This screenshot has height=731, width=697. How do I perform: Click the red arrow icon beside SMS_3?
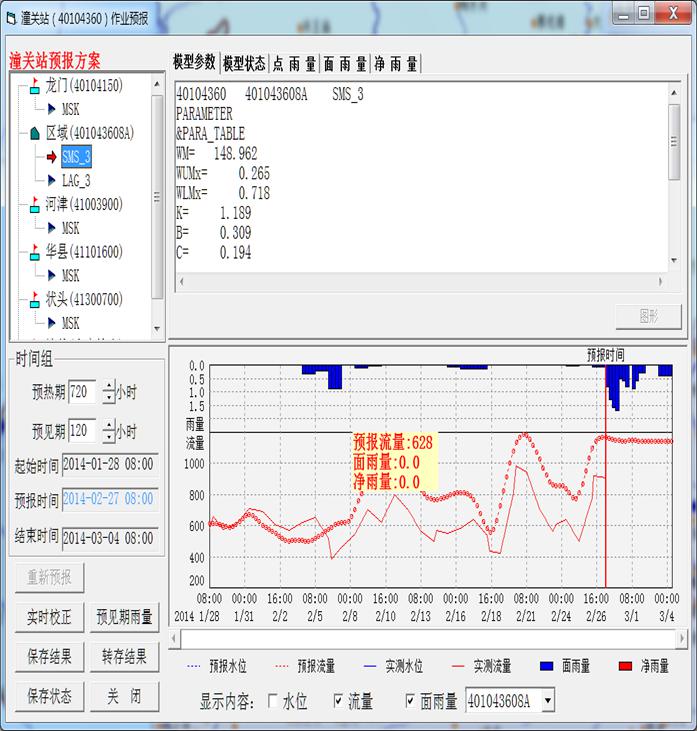coord(51,157)
